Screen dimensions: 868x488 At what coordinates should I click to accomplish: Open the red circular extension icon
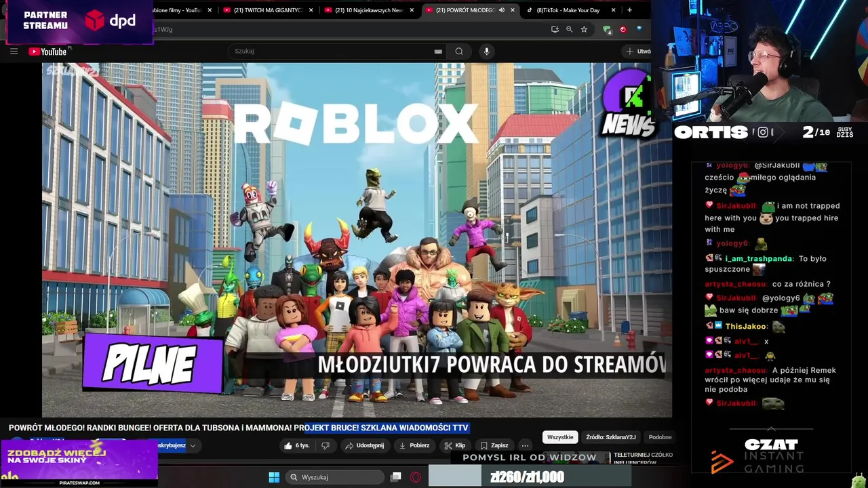click(x=623, y=30)
